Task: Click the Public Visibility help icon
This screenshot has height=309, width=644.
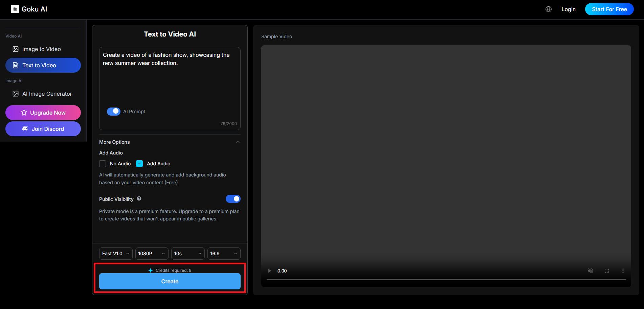Action: point(139,199)
